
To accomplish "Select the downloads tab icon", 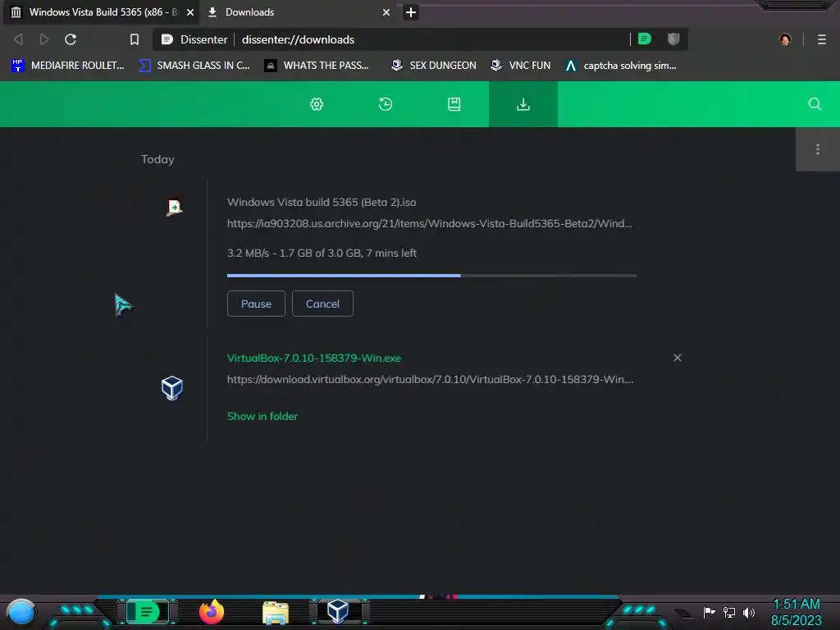I will (x=523, y=104).
